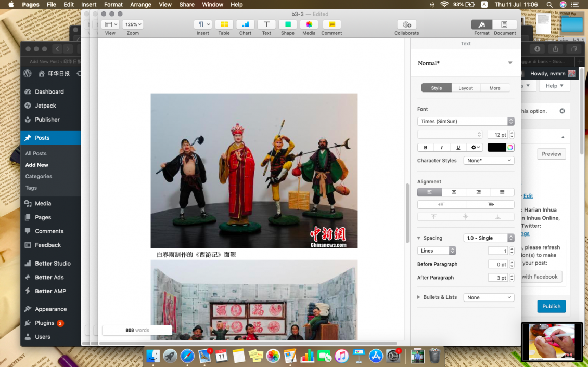
Task: Toggle italic text formatting
Action: pyautogui.click(x=441, y=148)
